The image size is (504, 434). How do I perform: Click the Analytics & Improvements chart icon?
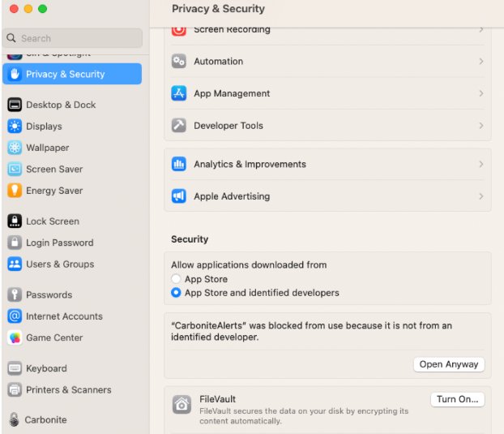pos(179,164)
